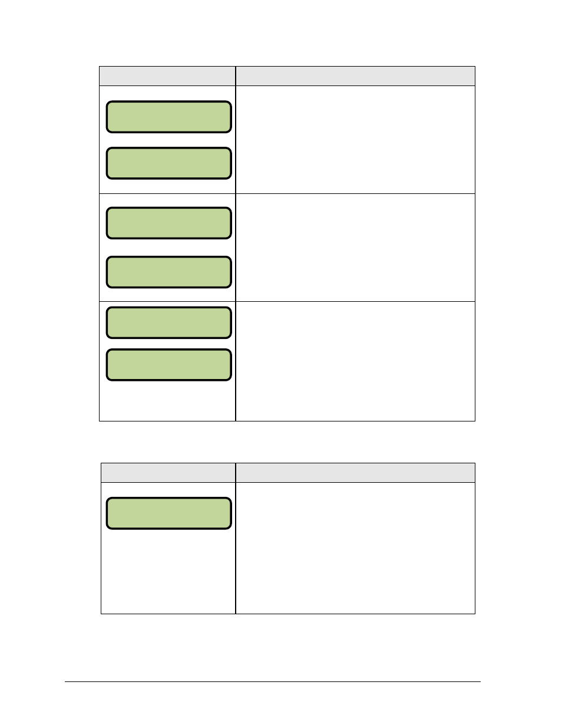This screenshot has width=562, height=728.
Task: Click the first table's wide gray header cell
Action: coord(355,76)
